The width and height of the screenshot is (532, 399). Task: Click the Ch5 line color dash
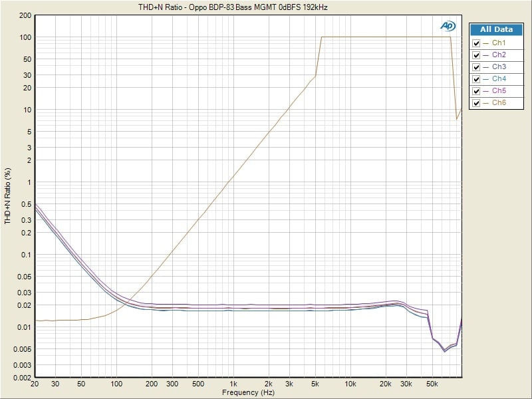[x=486, y=91]
